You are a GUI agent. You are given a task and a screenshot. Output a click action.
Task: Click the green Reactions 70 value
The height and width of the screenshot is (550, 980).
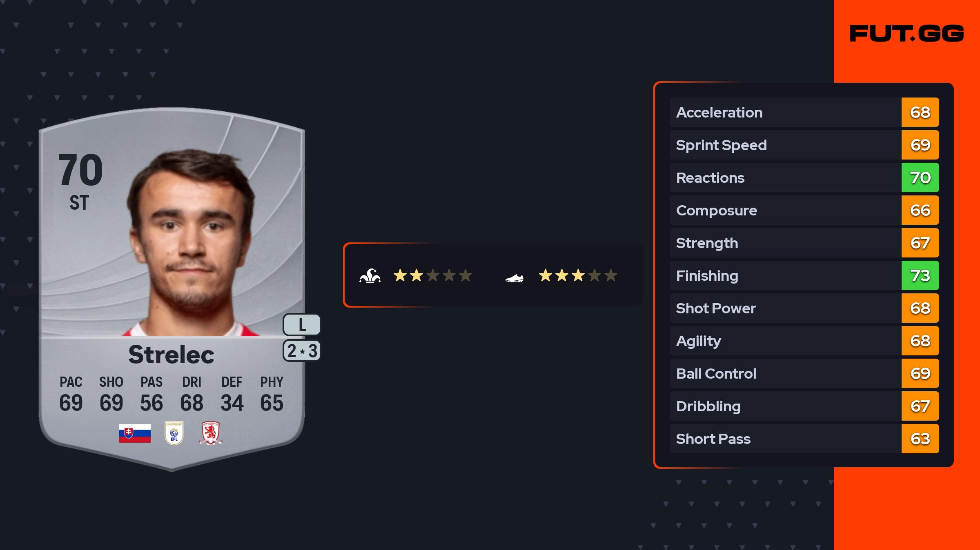(920, 177)
